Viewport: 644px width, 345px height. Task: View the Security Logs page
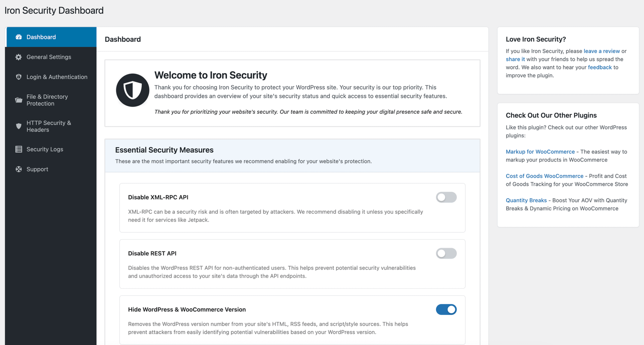pyautogui.click(x=51, y=149)
